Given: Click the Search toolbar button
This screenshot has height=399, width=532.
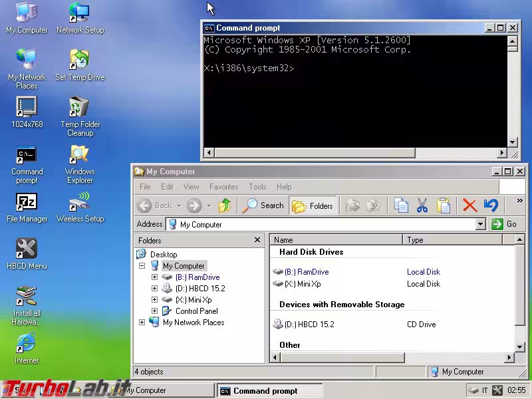Looking at the screenshot, I should tap(263, 205).
